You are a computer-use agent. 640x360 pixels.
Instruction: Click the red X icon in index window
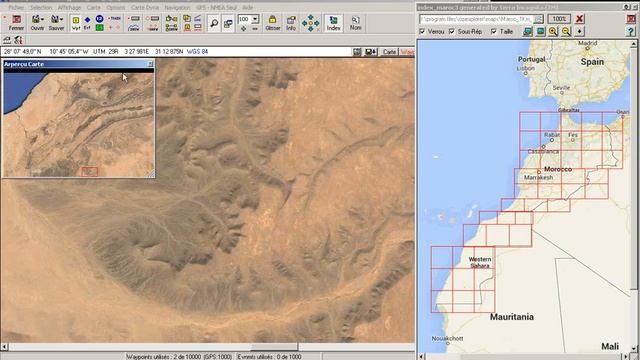click(579, 19)
